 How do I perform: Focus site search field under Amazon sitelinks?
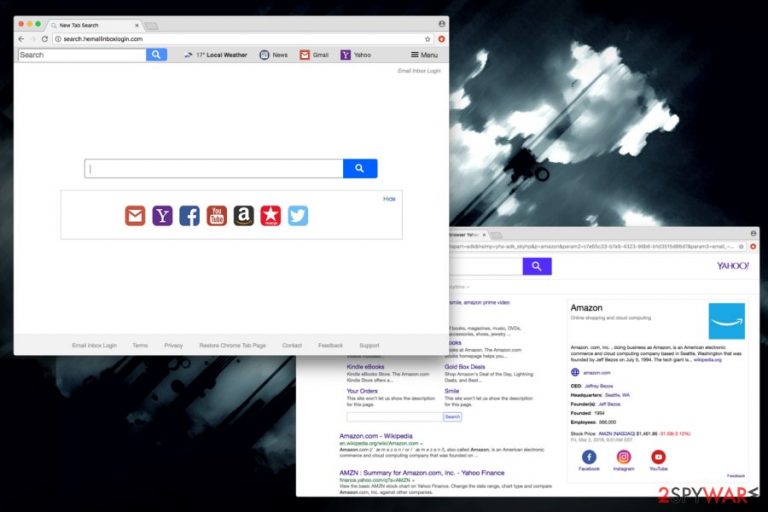[395, 417]
